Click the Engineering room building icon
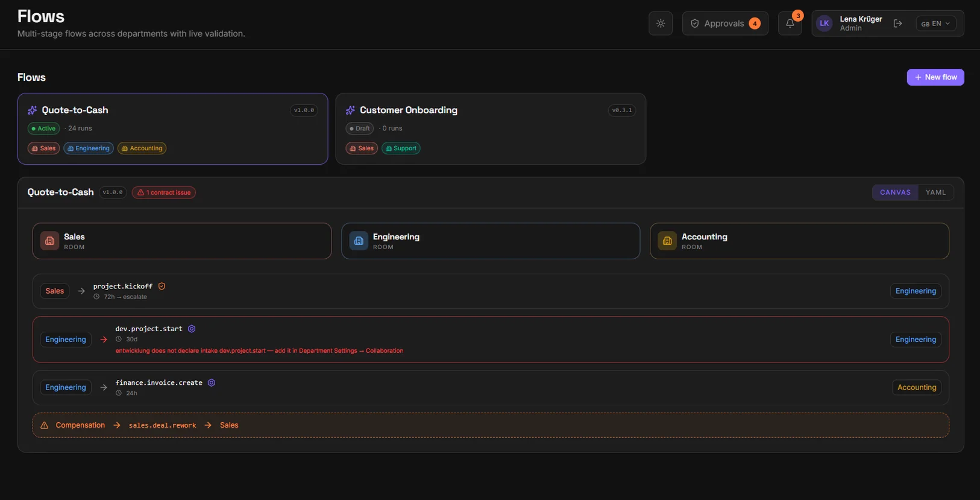Screen dimensions: 980x500 click(359, 241)
